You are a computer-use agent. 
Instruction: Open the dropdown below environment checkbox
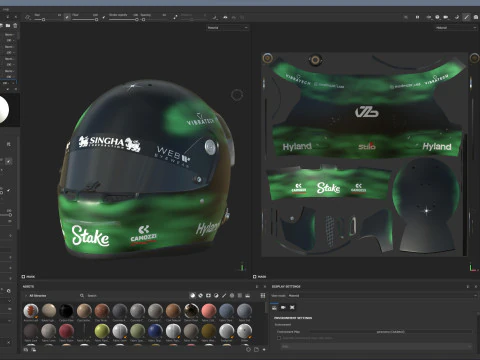pyautogui.click(x=377, y=347)
